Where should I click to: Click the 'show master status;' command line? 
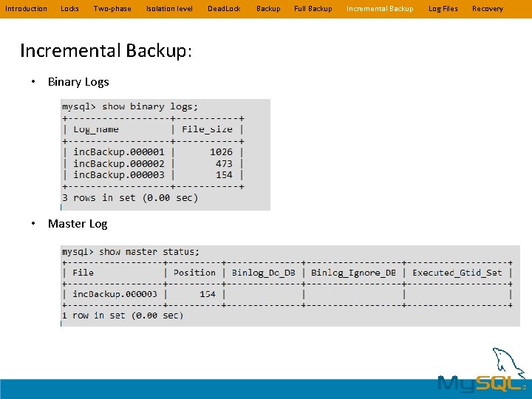click(130, 252)
